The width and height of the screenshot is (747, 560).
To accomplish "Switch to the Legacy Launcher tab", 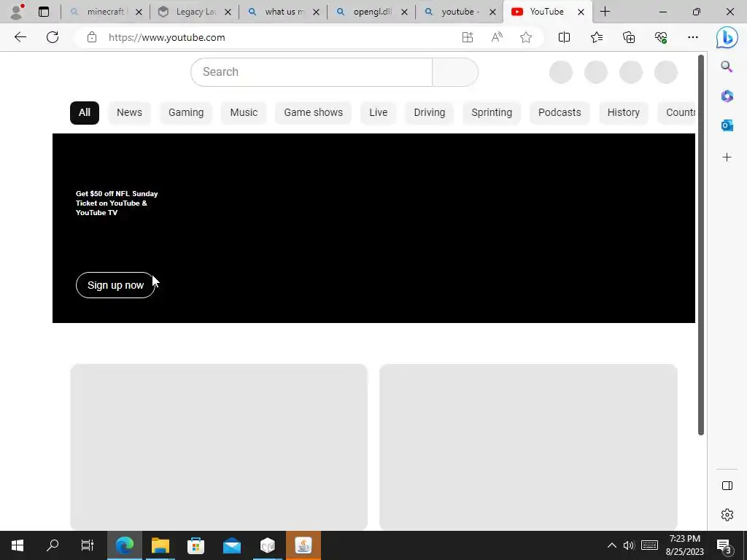I will click(x=196, y=12).
